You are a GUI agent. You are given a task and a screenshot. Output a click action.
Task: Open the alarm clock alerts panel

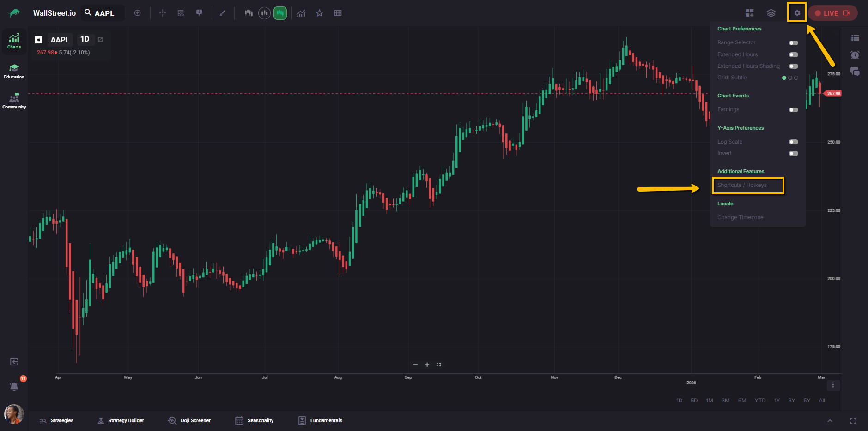click(x=855, y=55)
